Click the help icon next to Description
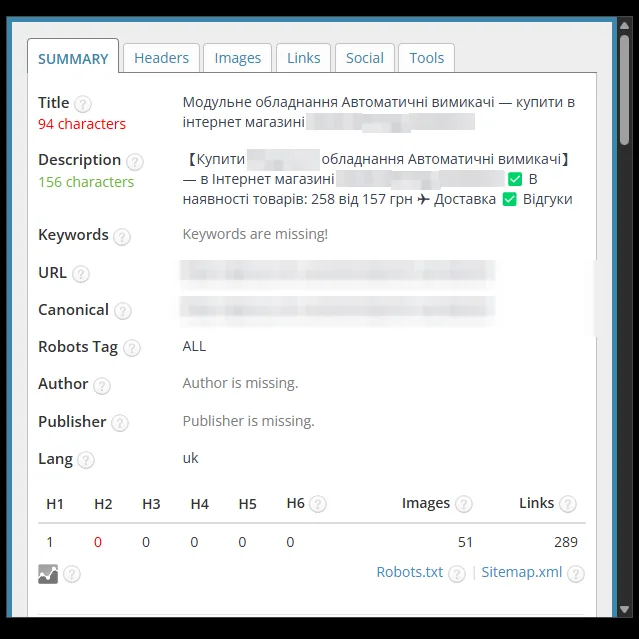 (x=134, y=162)
